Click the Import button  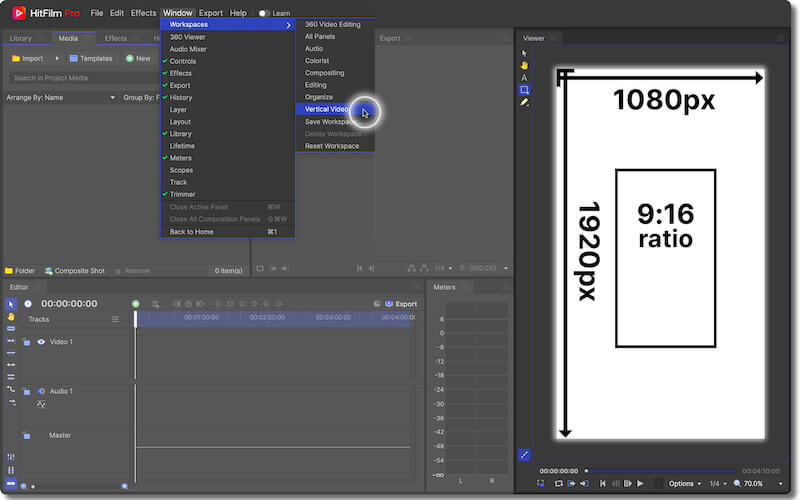[28, 59]
